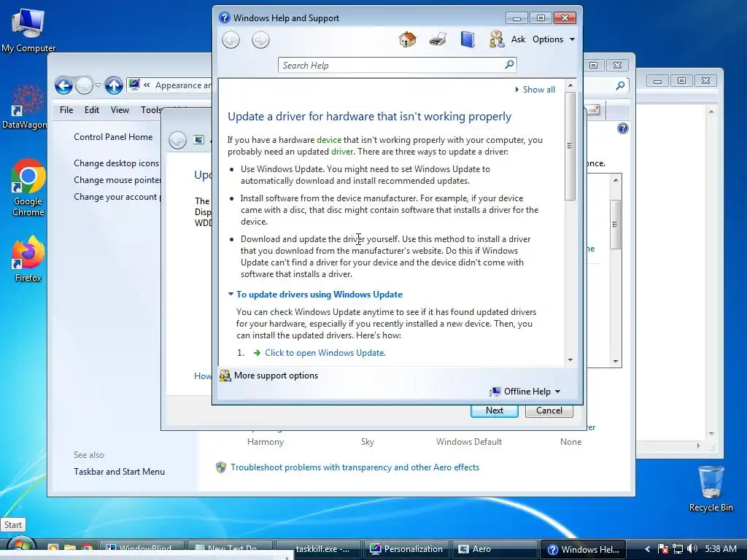Open Edit menu in Personalization window
This screenshot has width=747, height=560.
pos(91,110)
